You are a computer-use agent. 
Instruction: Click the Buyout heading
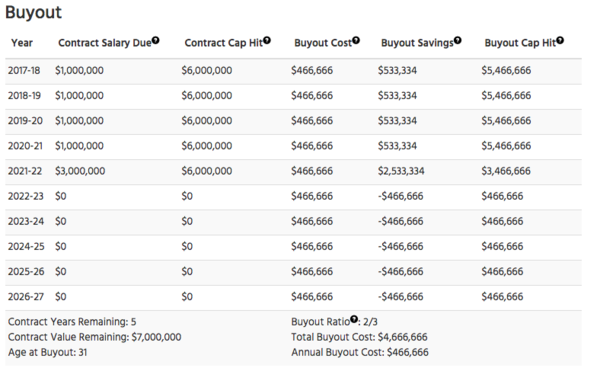coord(33,12)
